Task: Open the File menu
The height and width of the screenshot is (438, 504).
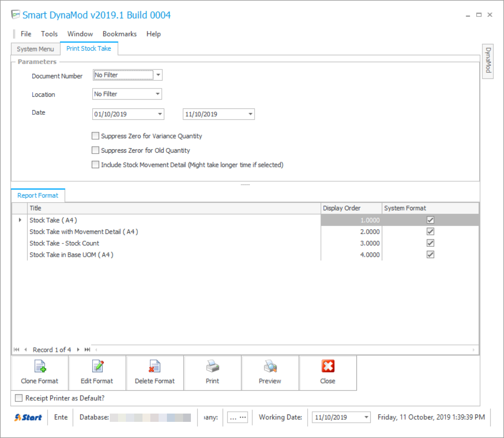Action: coord(26,34)
